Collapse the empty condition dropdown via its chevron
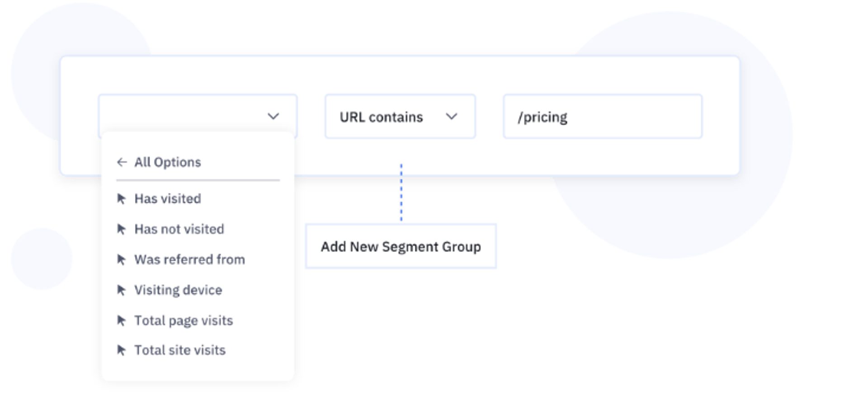Viewport: 868px width, 404px height. (x=273, y=117)
